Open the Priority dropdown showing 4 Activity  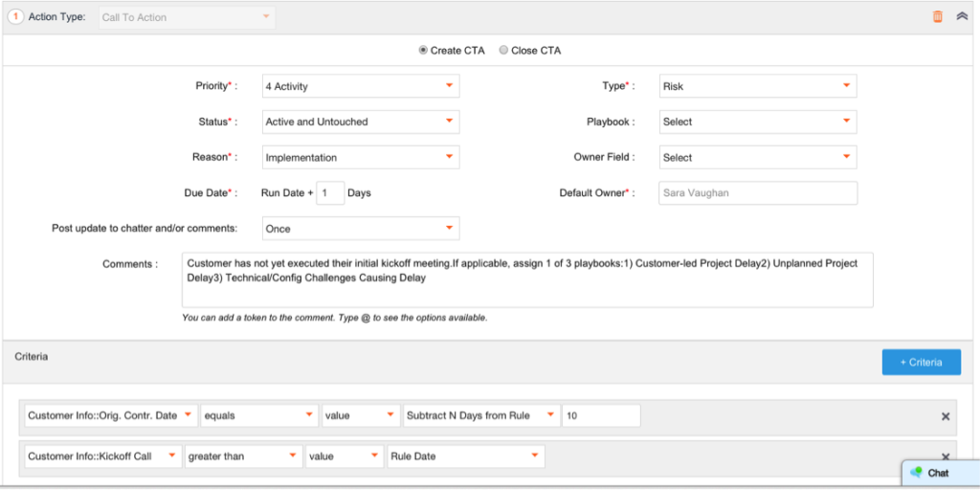[360, 86]
